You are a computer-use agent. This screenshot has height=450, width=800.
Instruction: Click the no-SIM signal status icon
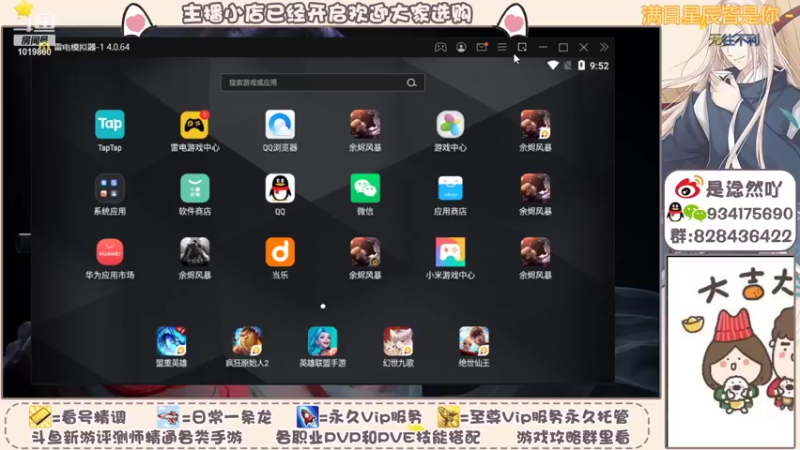[567, 65]
